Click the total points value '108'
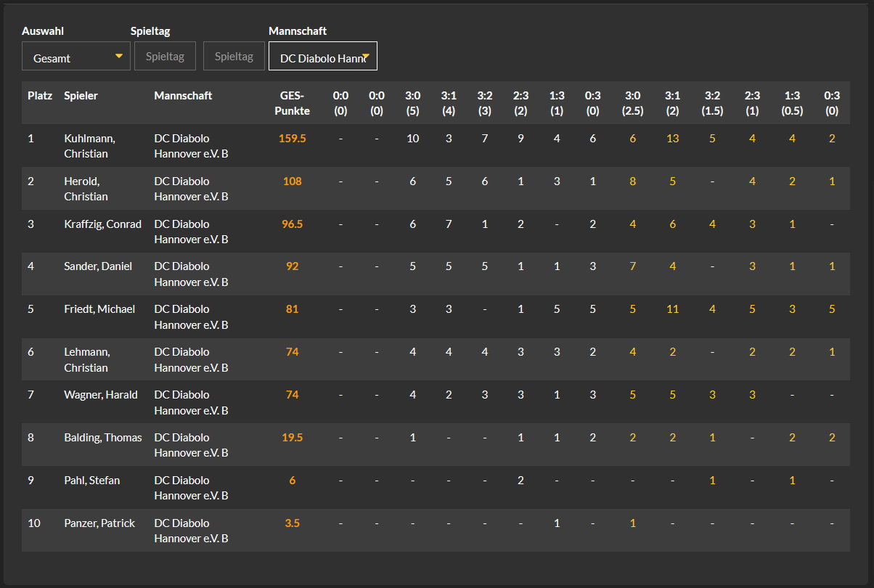This screenshot has width=874, height=588. [293, 181]
